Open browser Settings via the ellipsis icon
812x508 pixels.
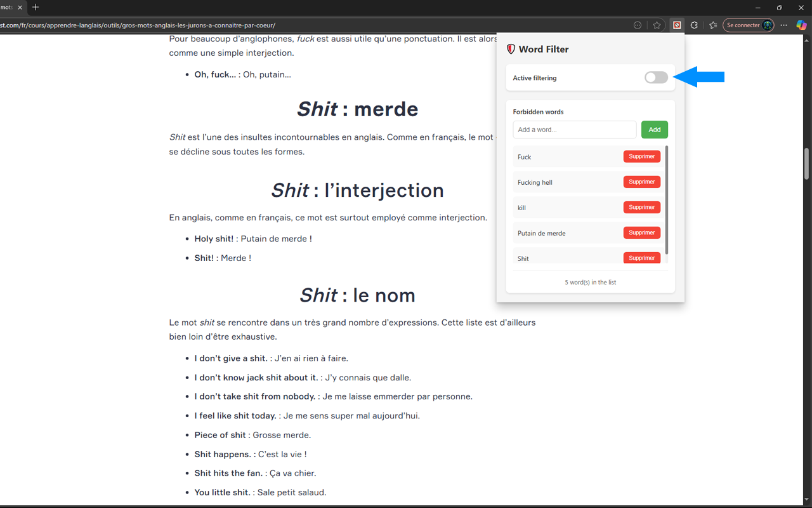(783, 25)
